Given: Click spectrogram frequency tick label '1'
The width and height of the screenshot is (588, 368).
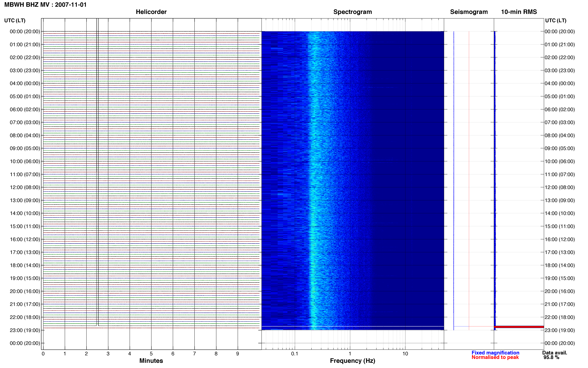Looking at the screenshot, I should click(350, 354).
